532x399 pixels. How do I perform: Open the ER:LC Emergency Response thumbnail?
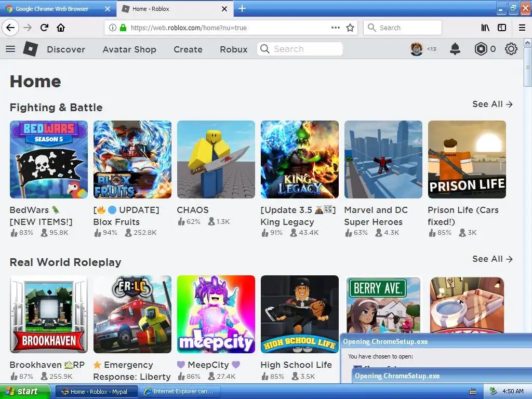tap(132, 314)
